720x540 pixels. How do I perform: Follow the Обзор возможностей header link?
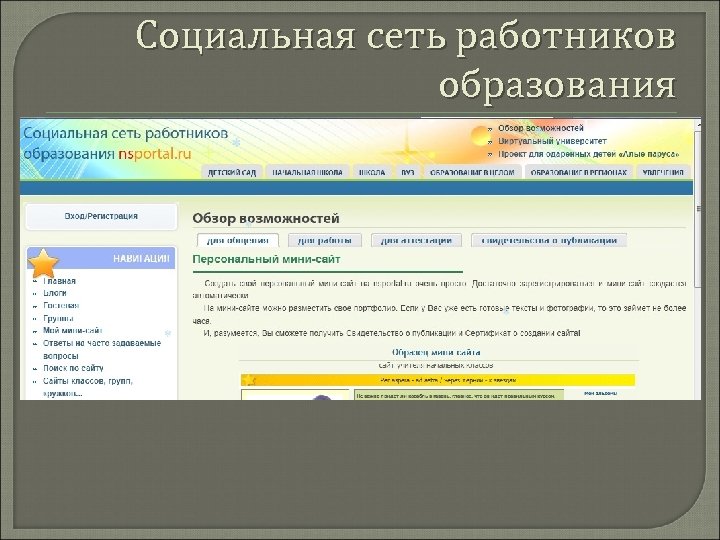[541, 128]
